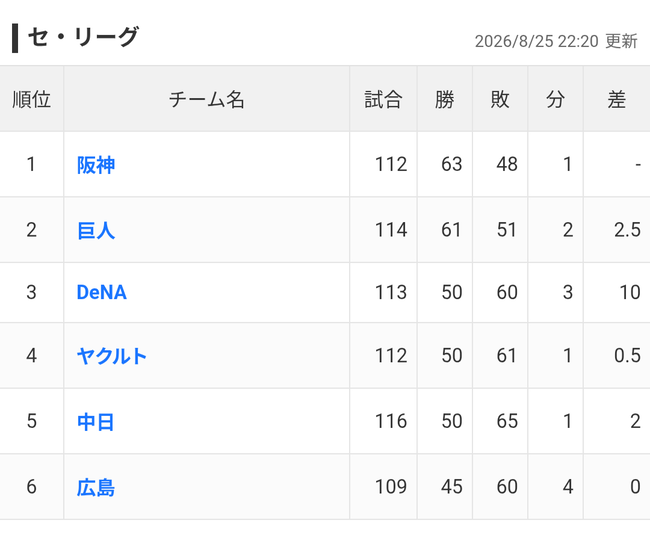Viewport: 650px width, 538px height.
Task: Click the チーム名 column header
Action: (x=206, y=99)
